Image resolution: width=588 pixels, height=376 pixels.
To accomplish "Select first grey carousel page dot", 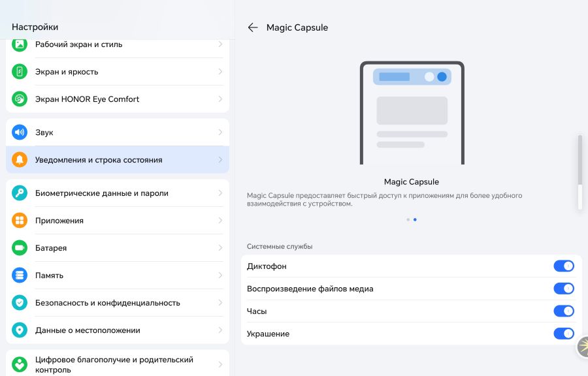I will [x=408, y=219].
